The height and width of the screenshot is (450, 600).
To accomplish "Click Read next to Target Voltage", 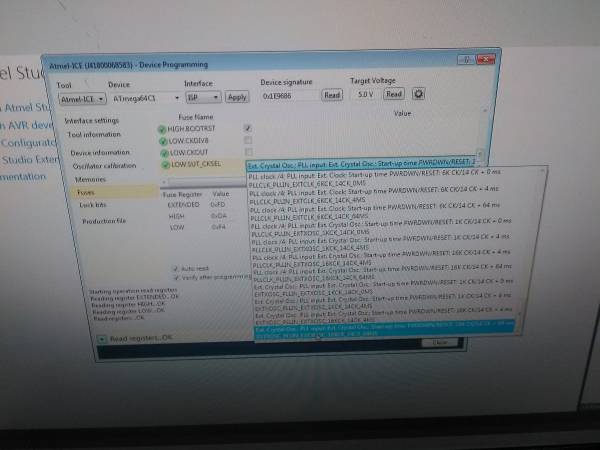I will (x=394, y=94).
